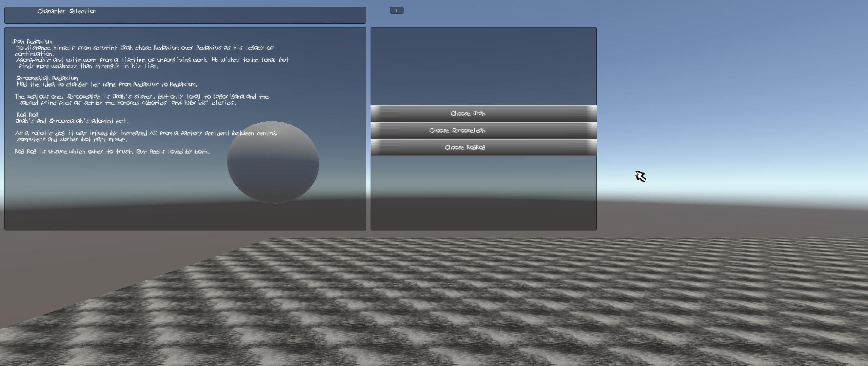Click the Jrah Redaxium heading
868x366 pixels.
click(x=32, y=42)
